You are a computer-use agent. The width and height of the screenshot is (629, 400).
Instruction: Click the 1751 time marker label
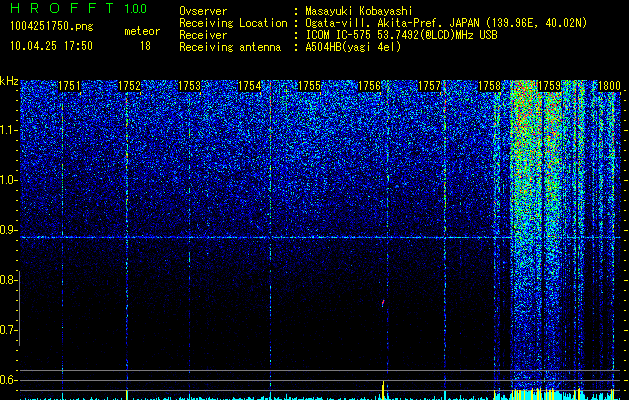[69, 86]
